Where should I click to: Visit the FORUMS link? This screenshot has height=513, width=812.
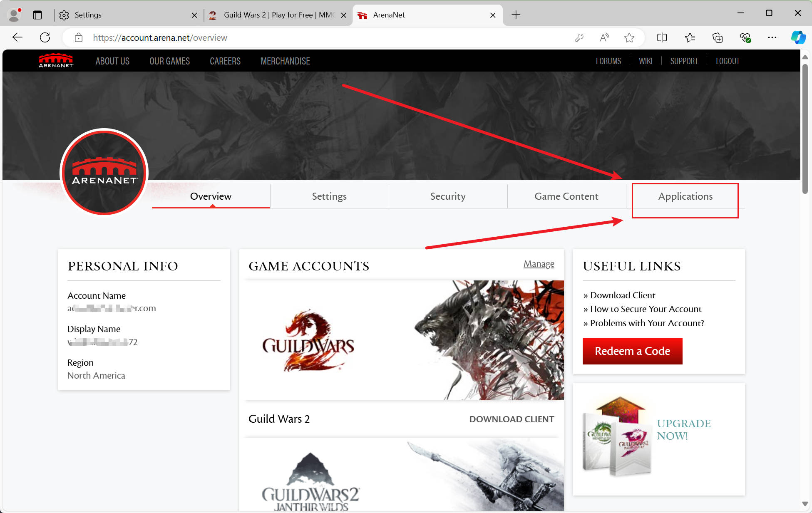tap(608, 61)
